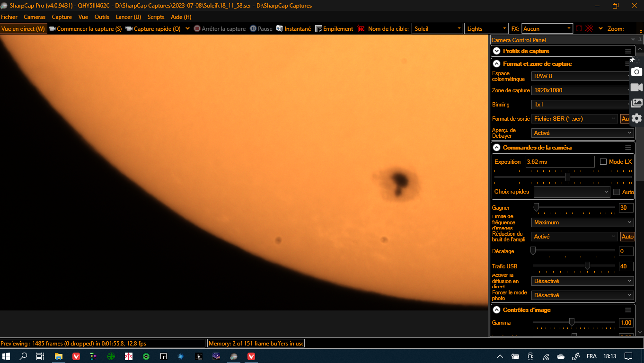
Task: Click the Capture rapide button
Action: pos(153,29)
